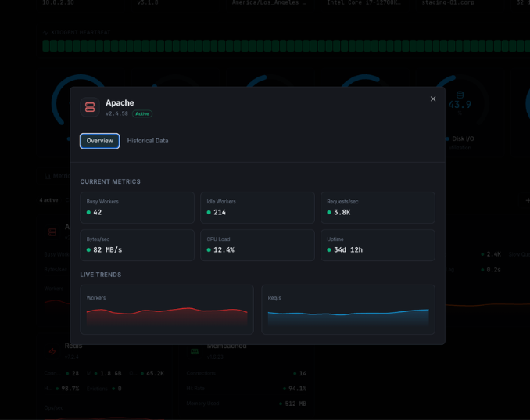Click the Memcached icon in background
This screenshot has height=420, width=530.
pyautogui.click(x=195, y=351)
